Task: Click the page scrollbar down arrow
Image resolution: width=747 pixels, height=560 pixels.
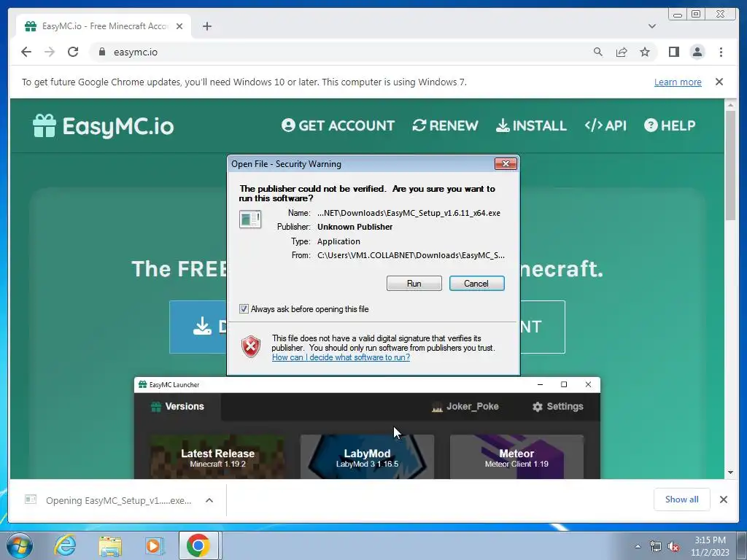Action: click(x=730, y=472)
